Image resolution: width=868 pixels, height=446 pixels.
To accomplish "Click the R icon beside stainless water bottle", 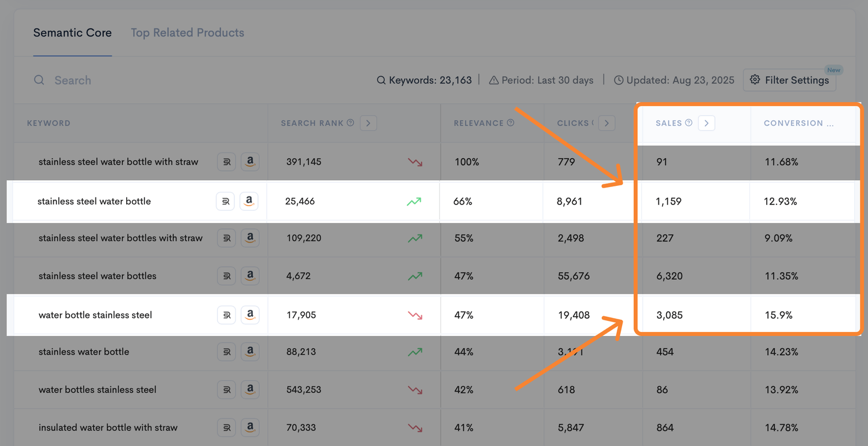I will pos(226,352).
